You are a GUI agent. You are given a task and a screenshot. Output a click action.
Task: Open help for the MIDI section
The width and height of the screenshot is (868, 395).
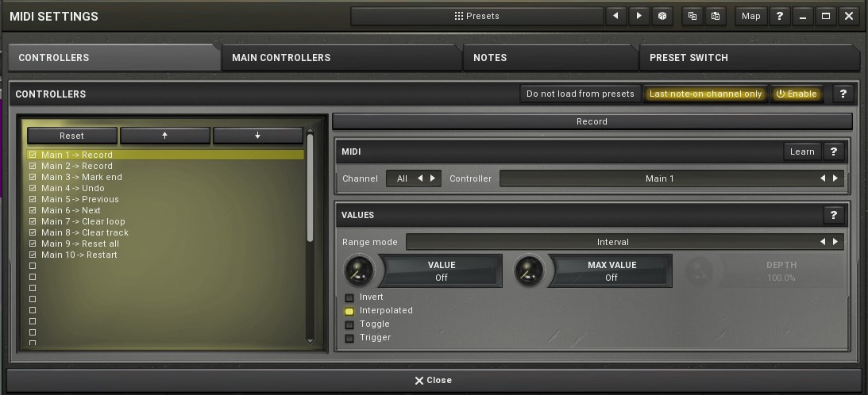pos(834,151)
